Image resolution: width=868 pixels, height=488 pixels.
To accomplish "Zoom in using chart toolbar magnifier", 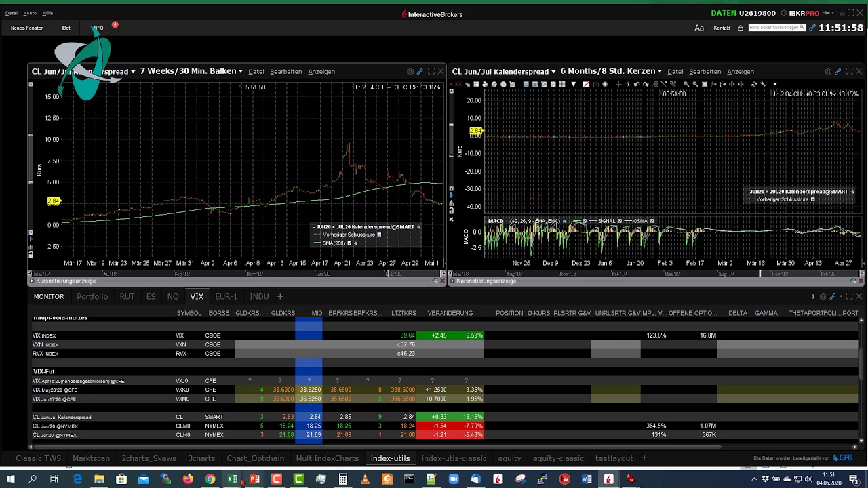I will 686,84.
